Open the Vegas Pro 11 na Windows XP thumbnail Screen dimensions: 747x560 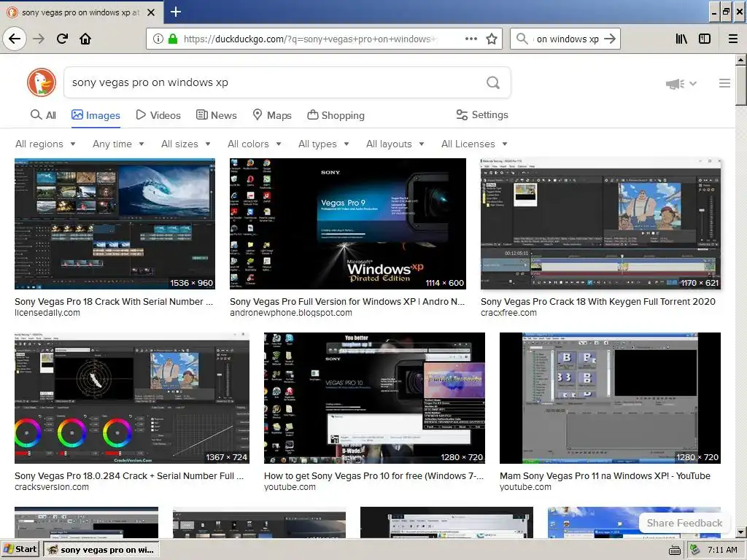coord(610,398)
